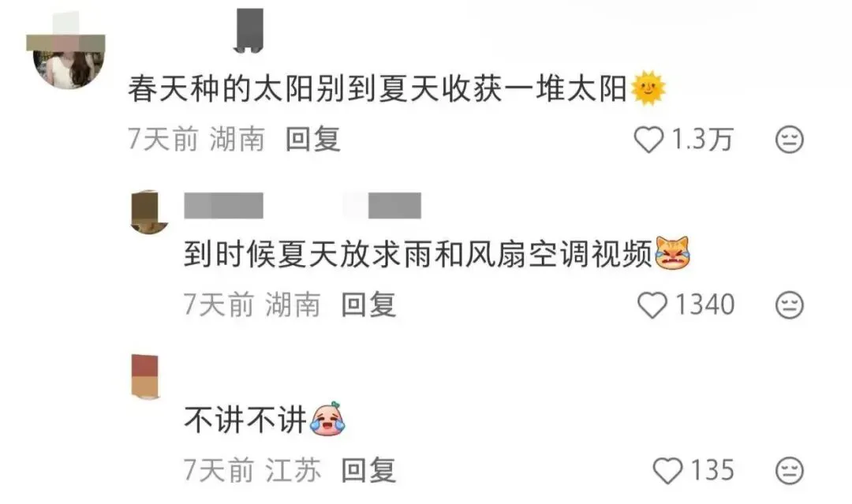Click 回复 under the 求雨和风扇空调 comment

(x=368, y=304)
